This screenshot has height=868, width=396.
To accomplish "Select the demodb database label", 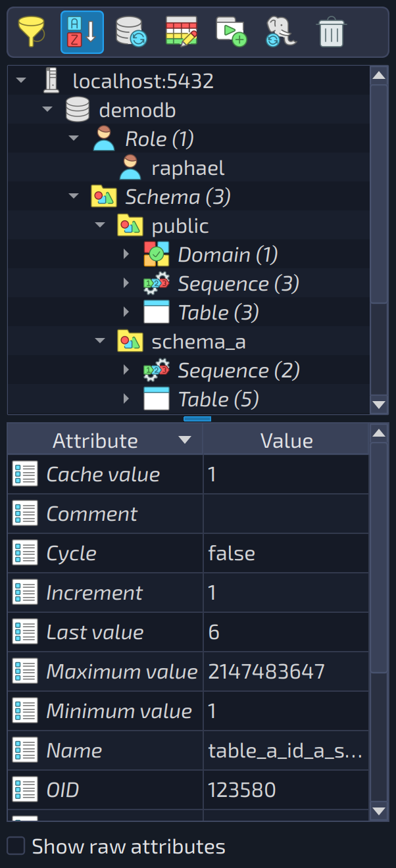I will coord(137,110).
